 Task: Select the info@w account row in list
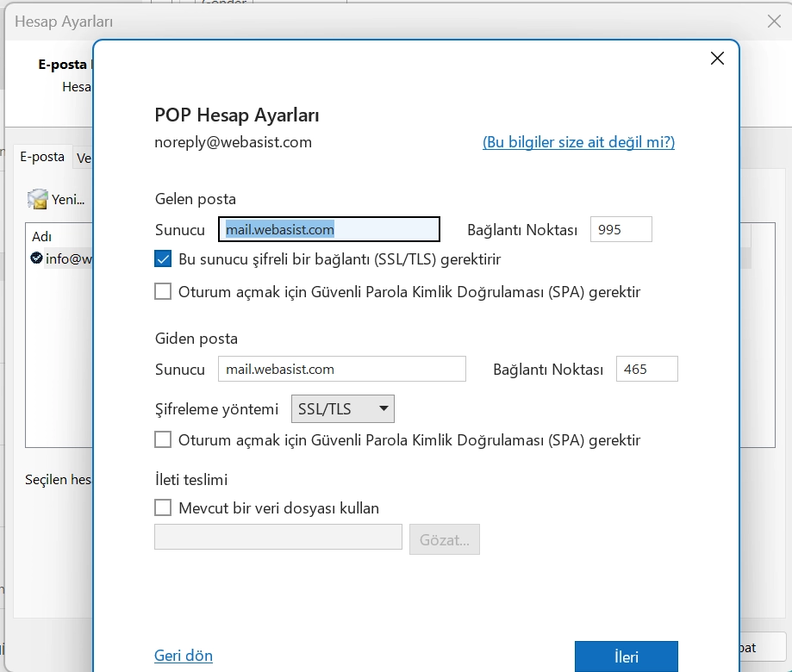(x=60, y=258)
